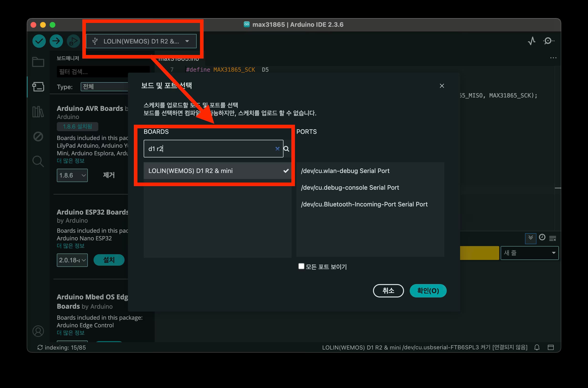588x388 pixels.
Task: Toggle autoscroll icon in serial monitor
Action: [x=530, y=238]
